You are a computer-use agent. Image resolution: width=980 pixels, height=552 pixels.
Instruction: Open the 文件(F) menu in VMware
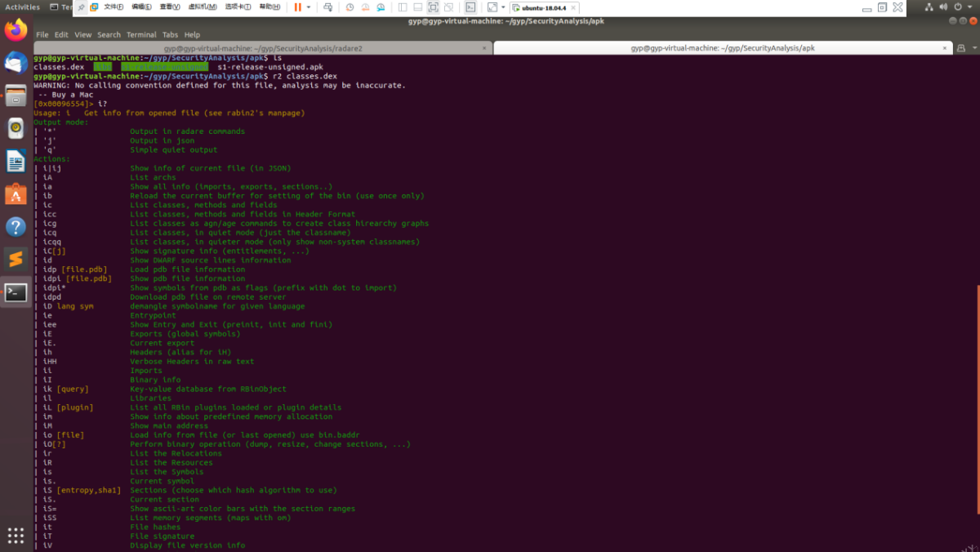click(x=114, y=7)
